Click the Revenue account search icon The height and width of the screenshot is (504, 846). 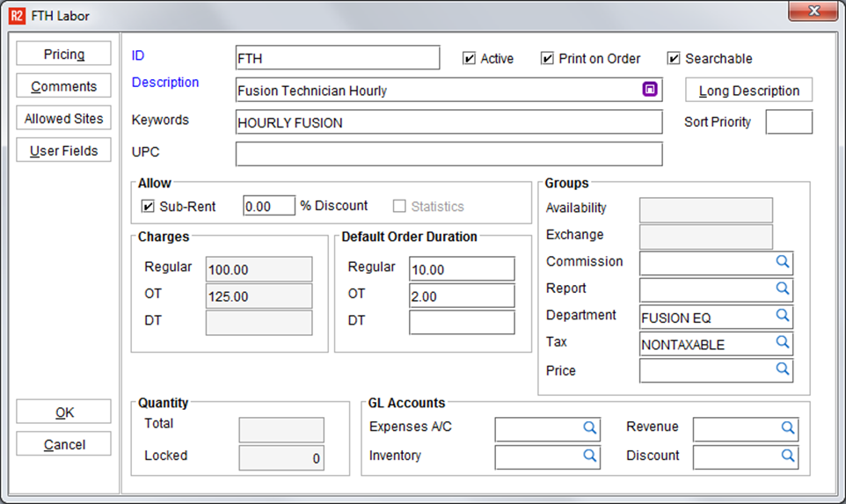pos(788,428)
